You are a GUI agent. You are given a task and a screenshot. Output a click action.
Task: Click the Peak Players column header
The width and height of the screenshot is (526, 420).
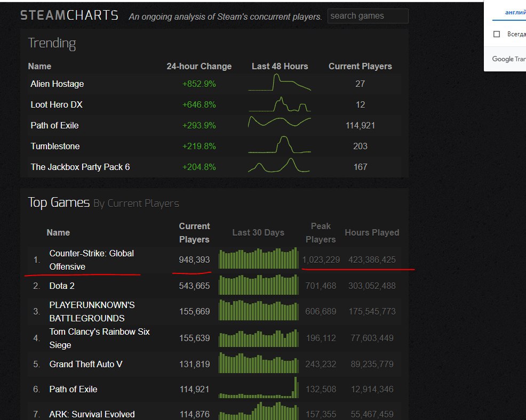coord(321,232)
